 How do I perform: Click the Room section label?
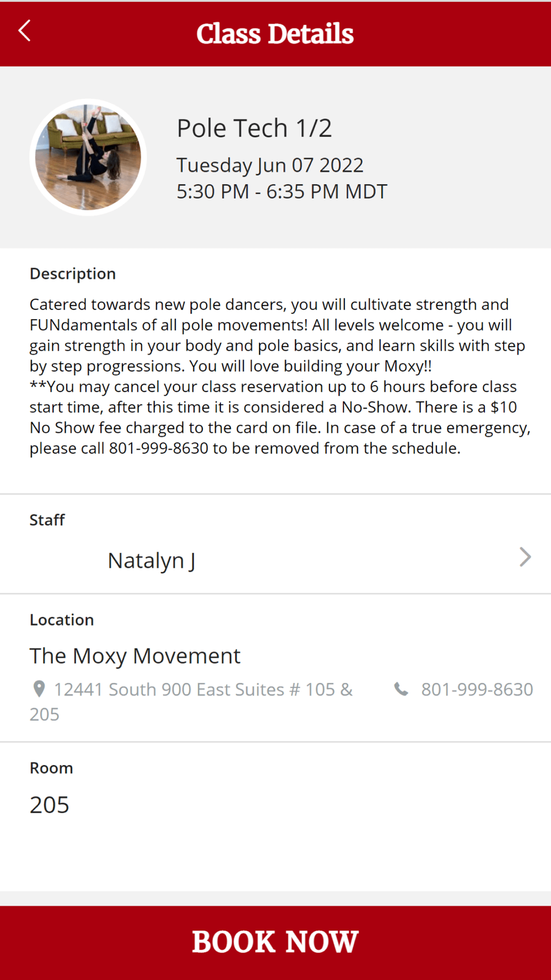pos(51,768)
